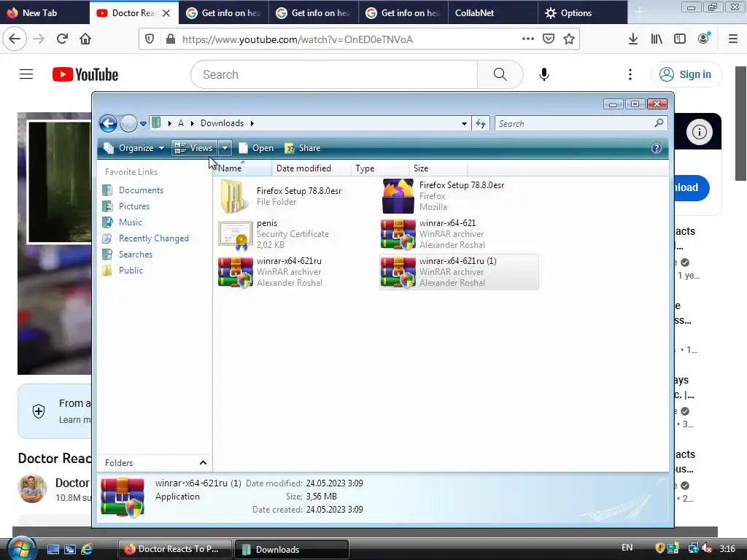
Task: Switch to Doctor Reacts taskbar button
Action: 174,549
